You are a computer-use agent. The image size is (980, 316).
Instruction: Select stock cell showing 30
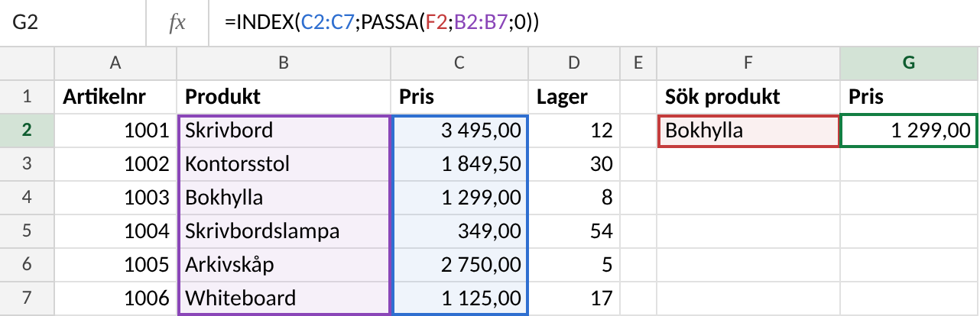574,163
